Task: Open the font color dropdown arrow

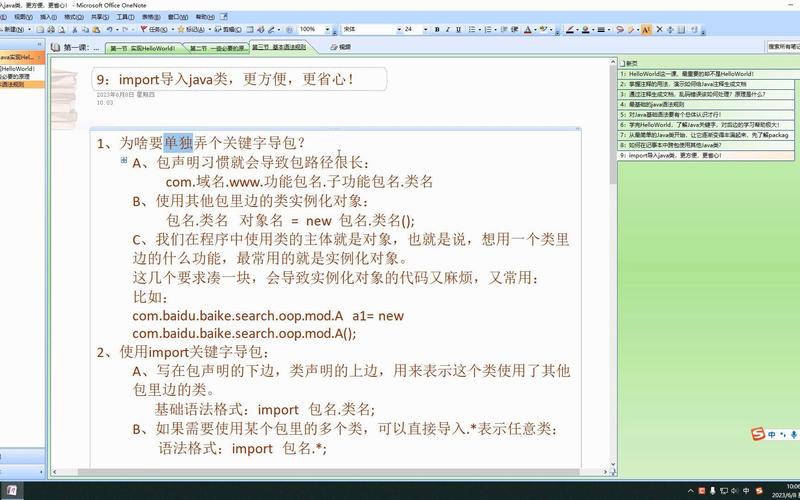Action: 535,29
